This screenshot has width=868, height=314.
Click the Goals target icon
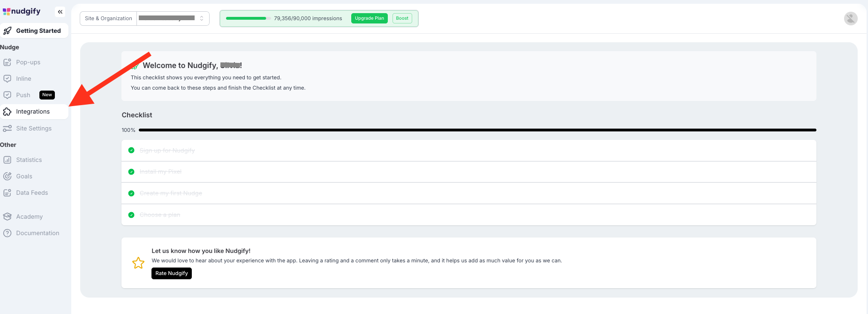click(7, 176)
